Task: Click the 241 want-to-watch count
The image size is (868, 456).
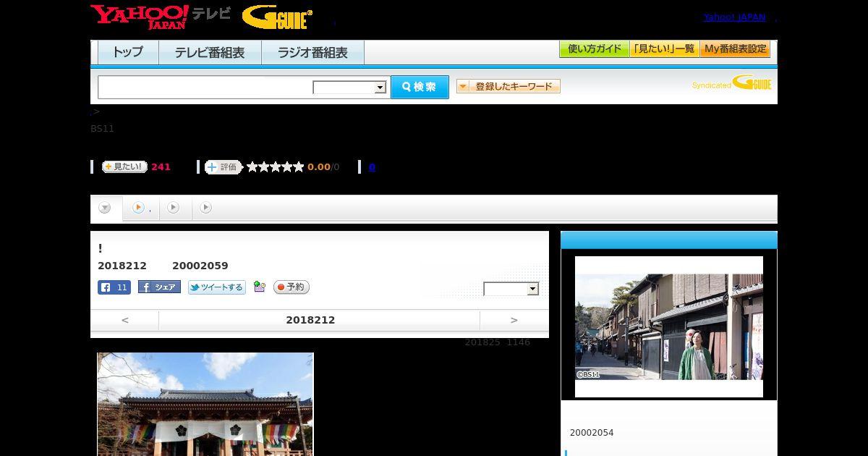Action: pyautogui.click(x=161, y=167)
